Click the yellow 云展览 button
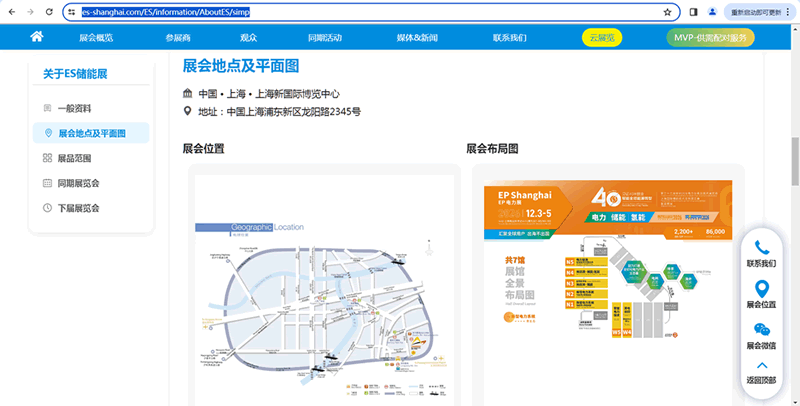 click(602, 38)
